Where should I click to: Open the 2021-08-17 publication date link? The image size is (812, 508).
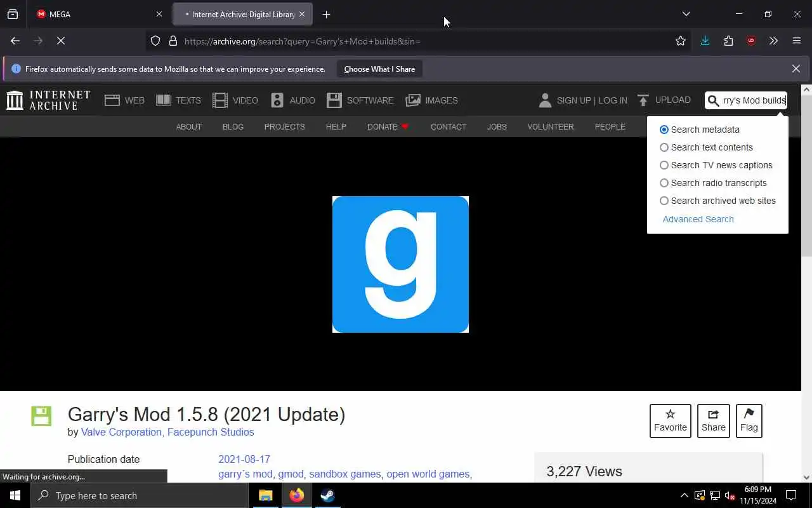tap(244, 459)
